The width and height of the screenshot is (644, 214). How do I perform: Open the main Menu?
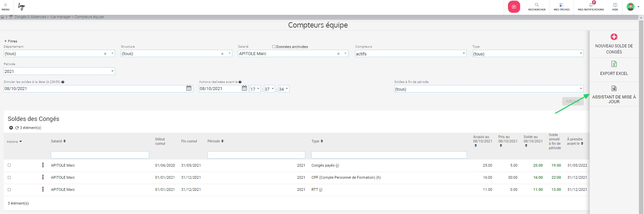click(6, 7)
